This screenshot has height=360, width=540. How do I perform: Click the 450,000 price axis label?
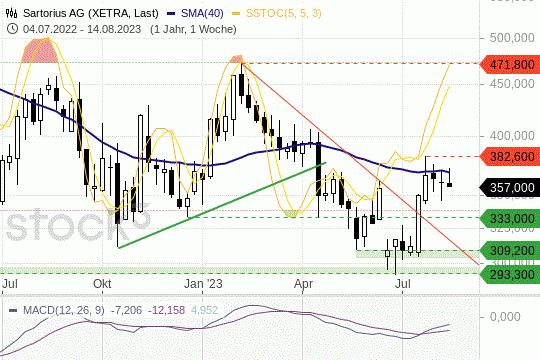click(x=512, y=84)
